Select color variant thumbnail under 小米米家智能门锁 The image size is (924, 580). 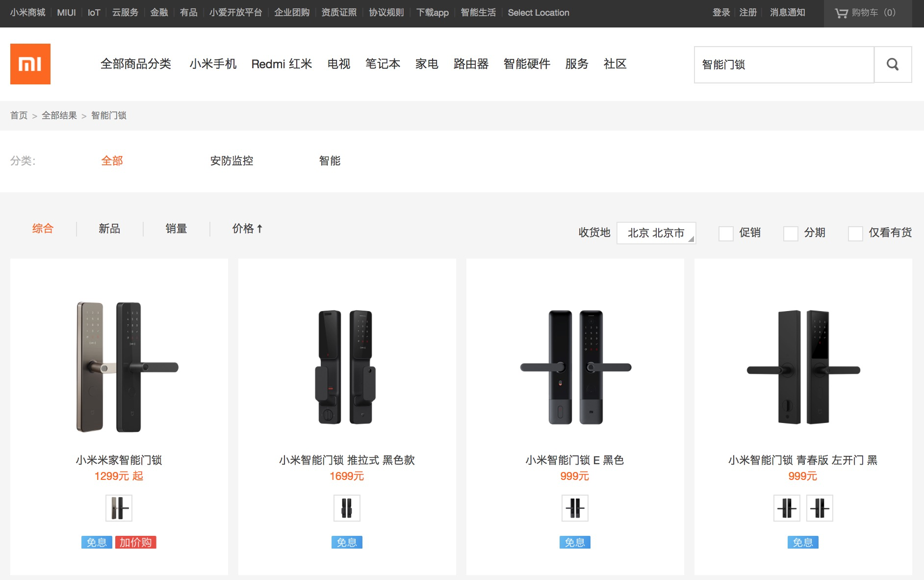pyautogui.click(x=119, y=508)
